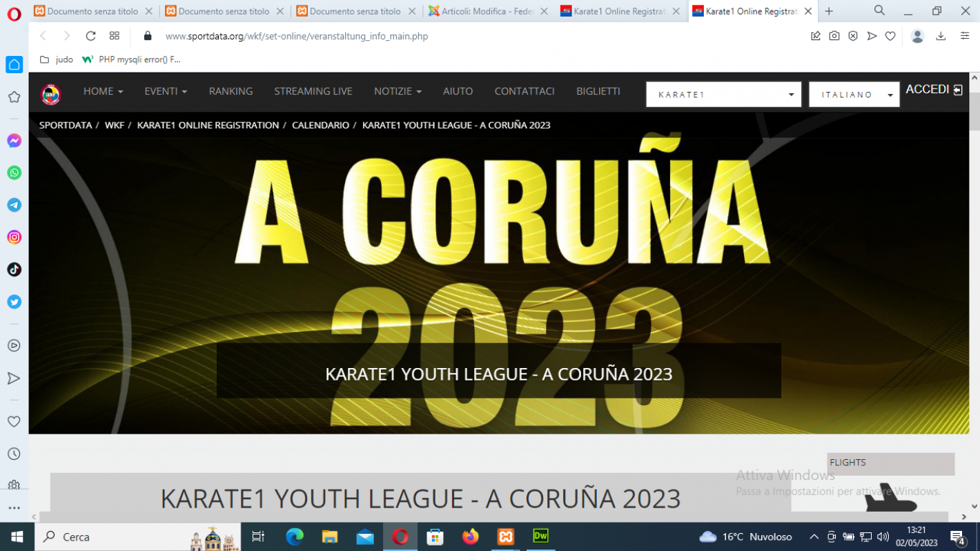Reload the current page
Screen dimensions: 980x551
click(x=90, y=36)
